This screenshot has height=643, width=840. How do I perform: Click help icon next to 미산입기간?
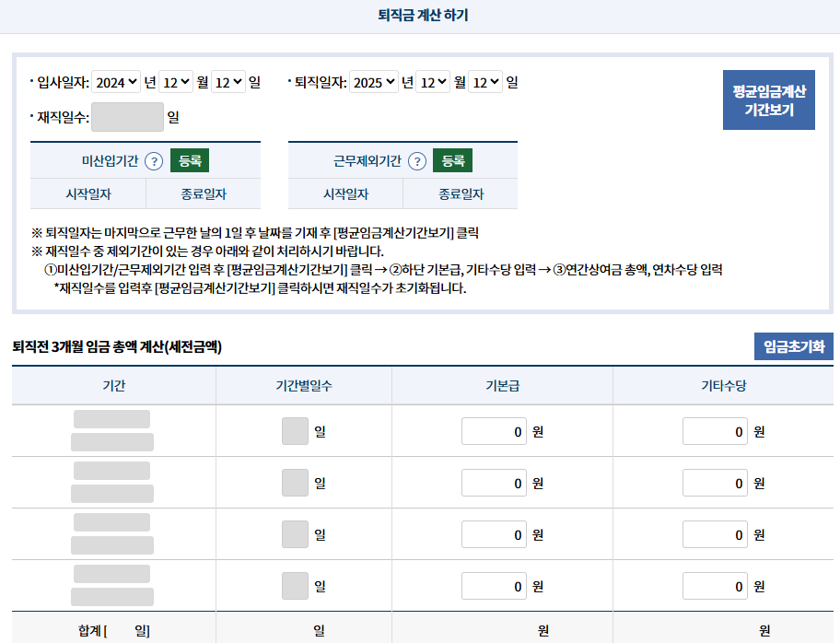pos(154,161)
